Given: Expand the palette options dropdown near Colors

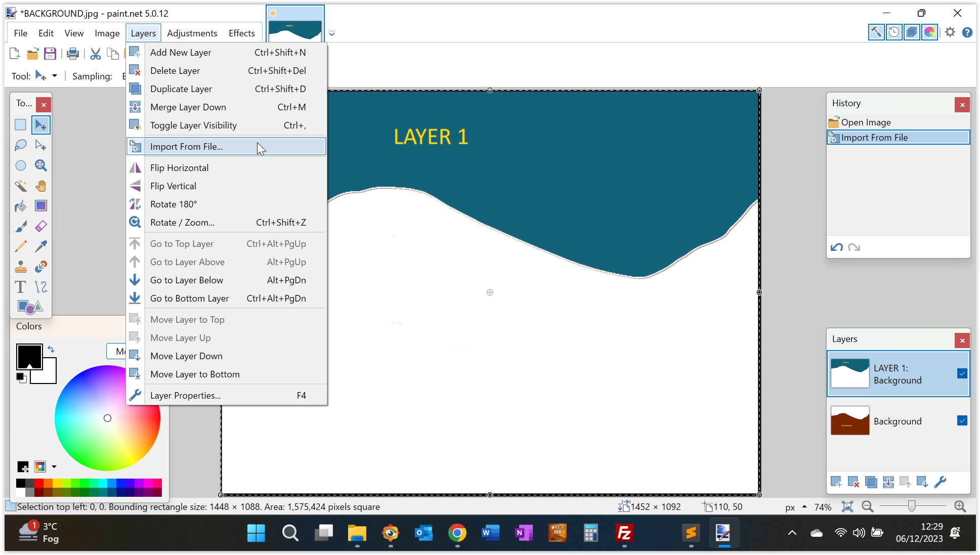Looking at the screenshot, I should pos(54,466).
